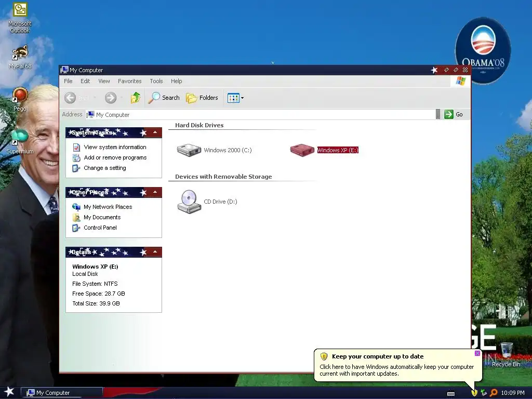Open the address bar dropdown
This screenshot has width=532, height=399.
[438, 114]
